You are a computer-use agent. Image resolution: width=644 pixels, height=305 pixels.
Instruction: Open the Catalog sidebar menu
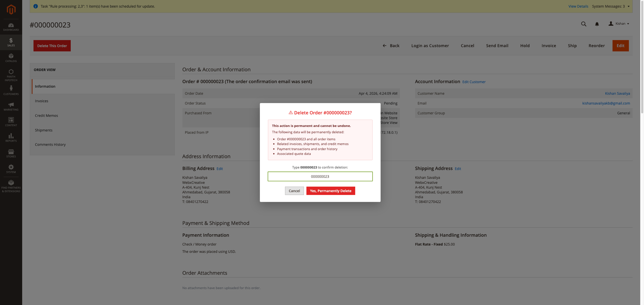(x=11, y=58)
